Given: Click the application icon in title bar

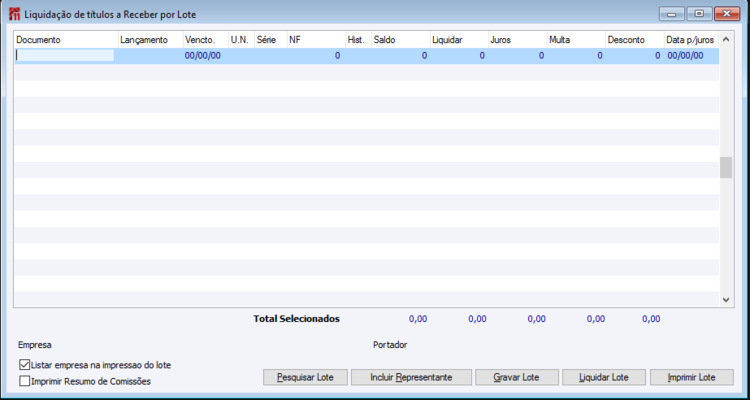Looking at the screenshot, I should coord(15,14).
